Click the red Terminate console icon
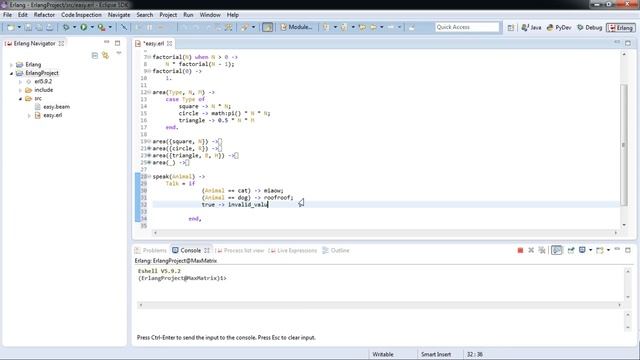The image size is (640, 360). click(x=520, y=250)
